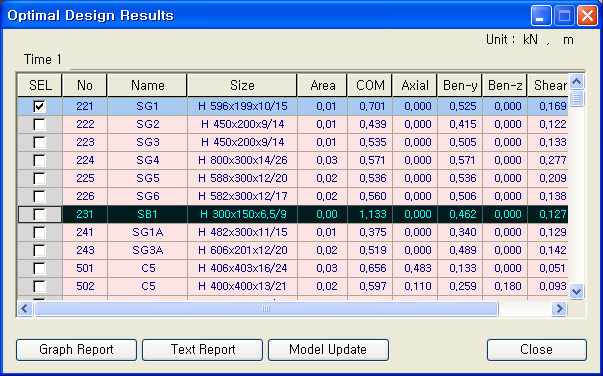The height and width of the screenshot is (376, 603).
Task: Click COM value "1,133" in SB1 row
Action: 370,214
